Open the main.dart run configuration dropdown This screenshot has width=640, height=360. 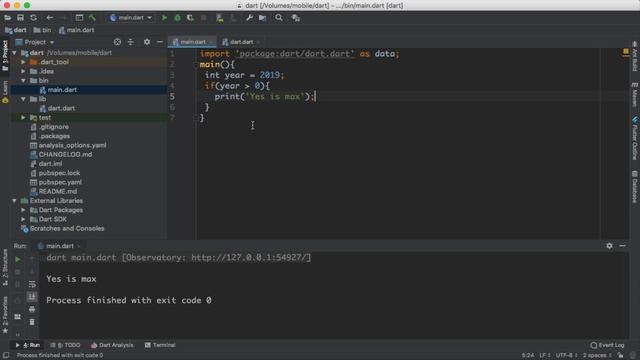pos(131,18)
